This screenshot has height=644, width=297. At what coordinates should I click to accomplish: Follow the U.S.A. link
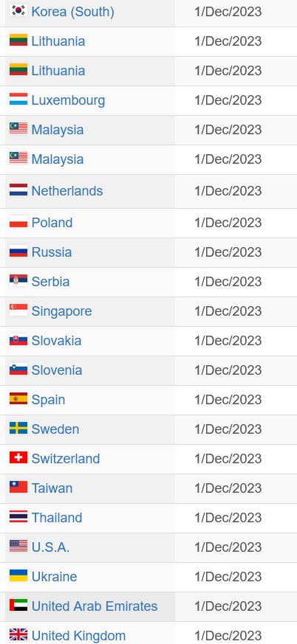(x=50, y=547)
